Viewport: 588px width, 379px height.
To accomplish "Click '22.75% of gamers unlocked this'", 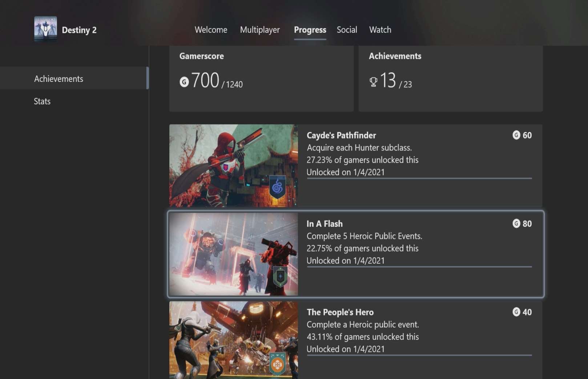I will click(362, 248).
